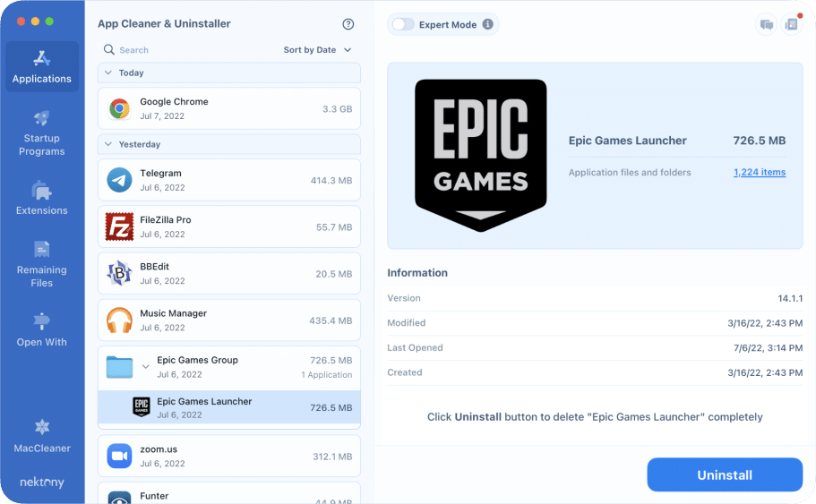This screenshot has width=816, height=504.
Task: Click the green fullscreen window button
Action: (49, 21)
